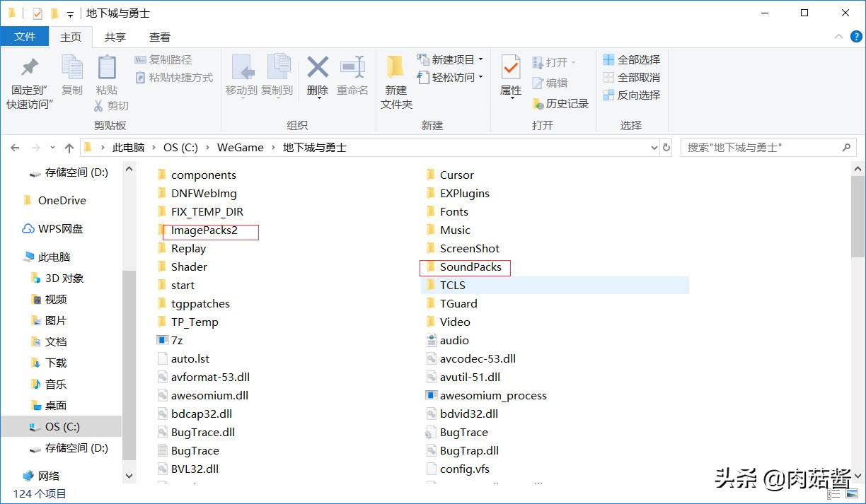Switch to the Share (共享) tab
Screen dimensions: 866x504
pos(115,37)
